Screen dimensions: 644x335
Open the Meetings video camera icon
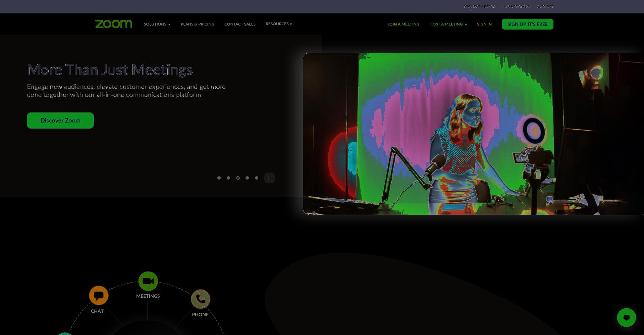tap(148, 281)
